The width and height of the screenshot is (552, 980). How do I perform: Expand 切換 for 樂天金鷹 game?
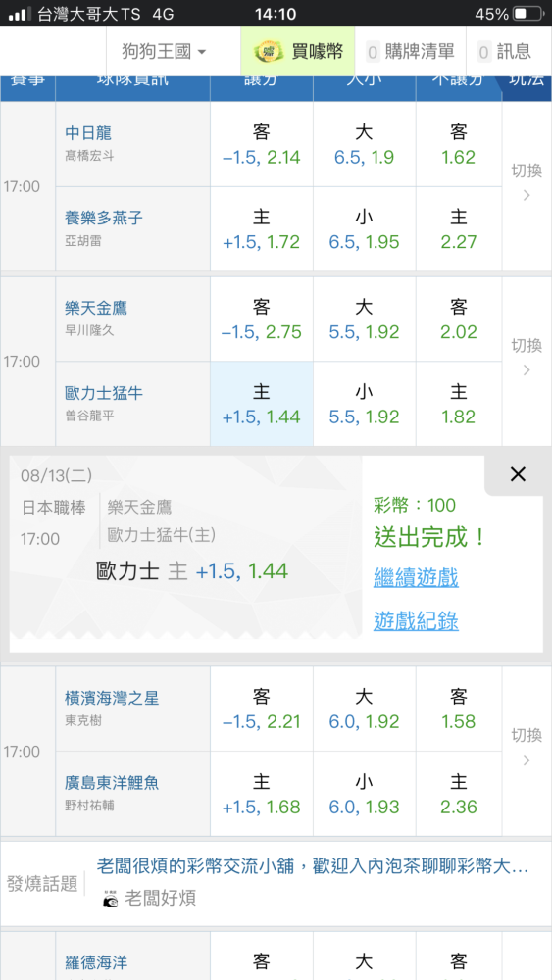click(x=527, y=361)
